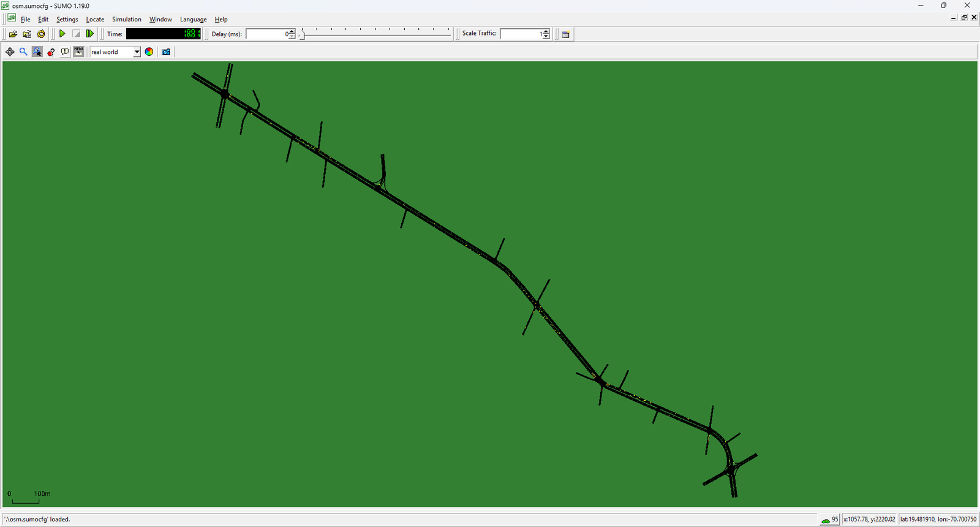
Task: Click the 'lat:19.481910, lon:-70.700750' readout
Action: [x=938, y=520]
